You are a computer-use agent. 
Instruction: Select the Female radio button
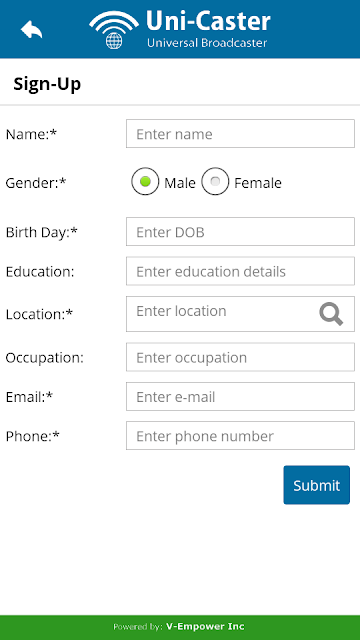[215, 181]
